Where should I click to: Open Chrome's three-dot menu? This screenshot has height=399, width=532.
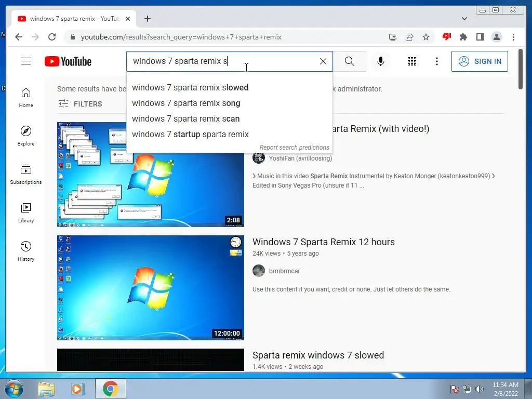513,37
